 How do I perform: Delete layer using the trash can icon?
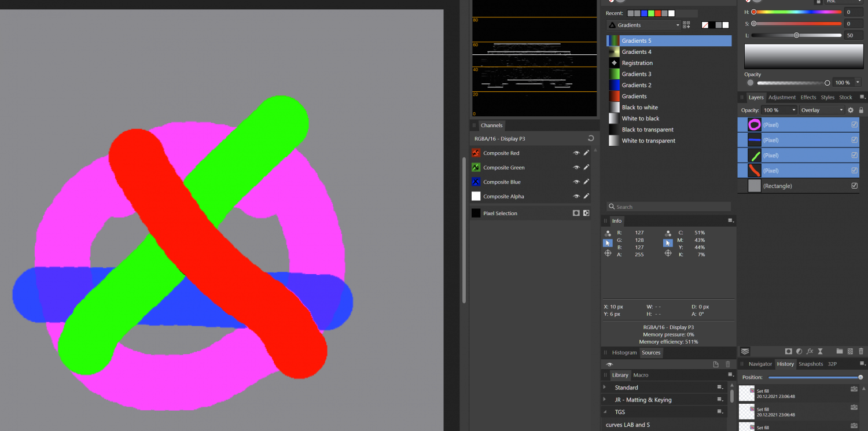click(x=861, y=351)
